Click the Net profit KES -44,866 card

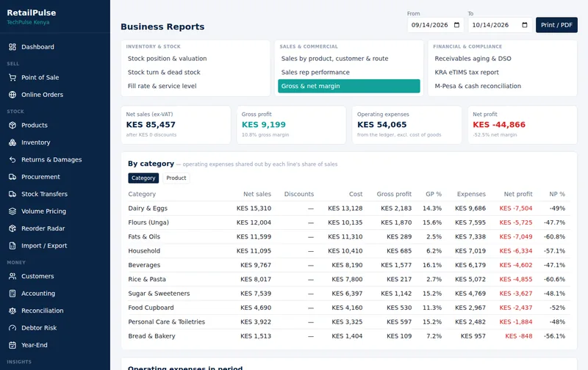click(x=523, y=125)
